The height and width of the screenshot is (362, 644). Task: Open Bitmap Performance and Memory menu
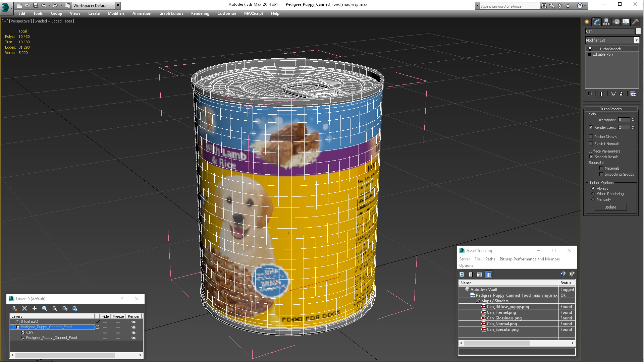click(x=530, y=259)
